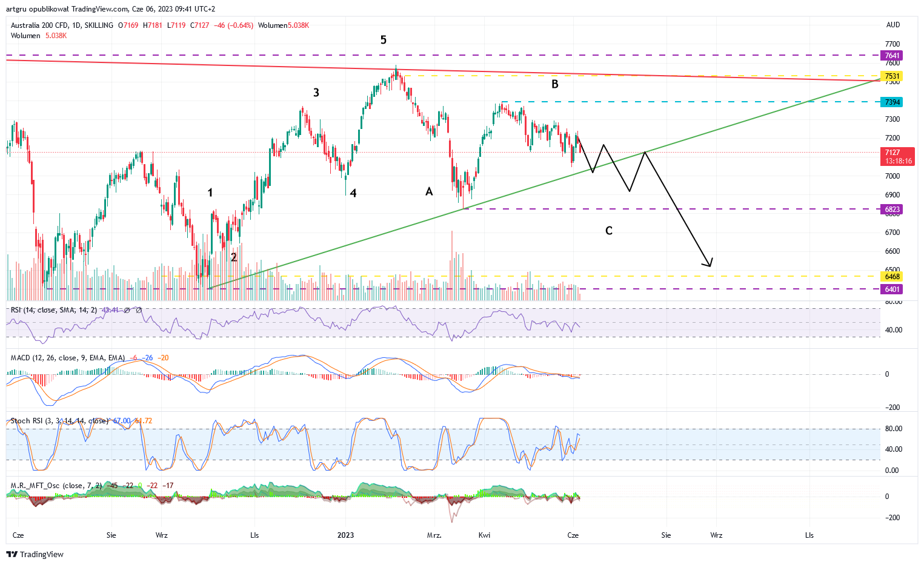
Task: Click the black projected-path arrowhead
Action: tap(708, 262)
